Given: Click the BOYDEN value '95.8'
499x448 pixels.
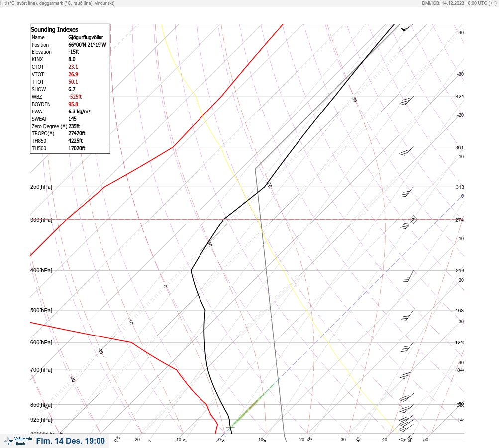Looking at the screenshot, I should click(73, 104).
